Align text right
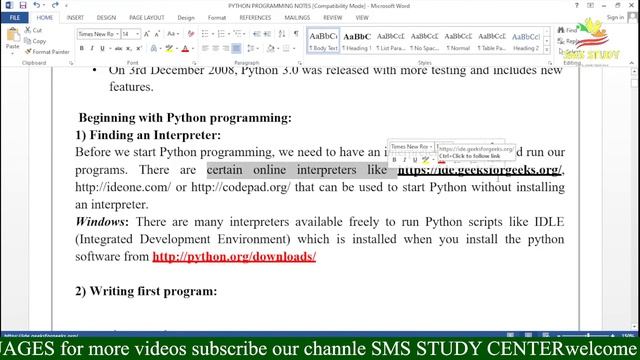The image size is (640, 360). [x=226, y=49]
